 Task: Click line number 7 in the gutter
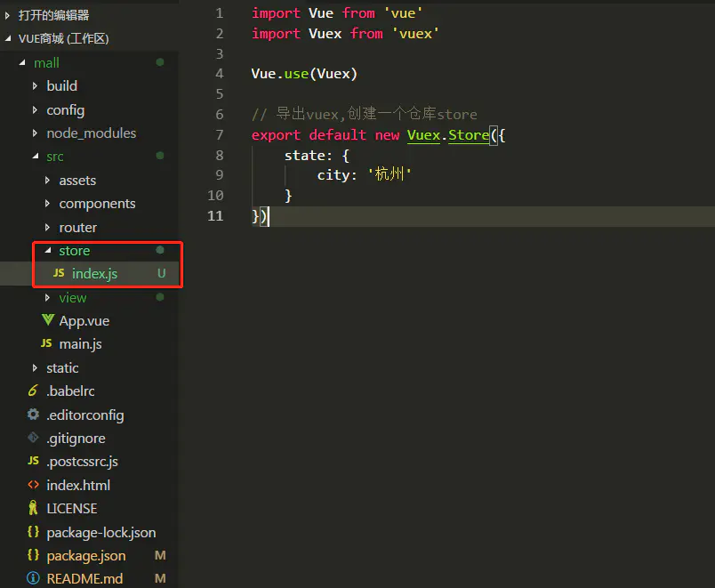click(x=220, y=134)
